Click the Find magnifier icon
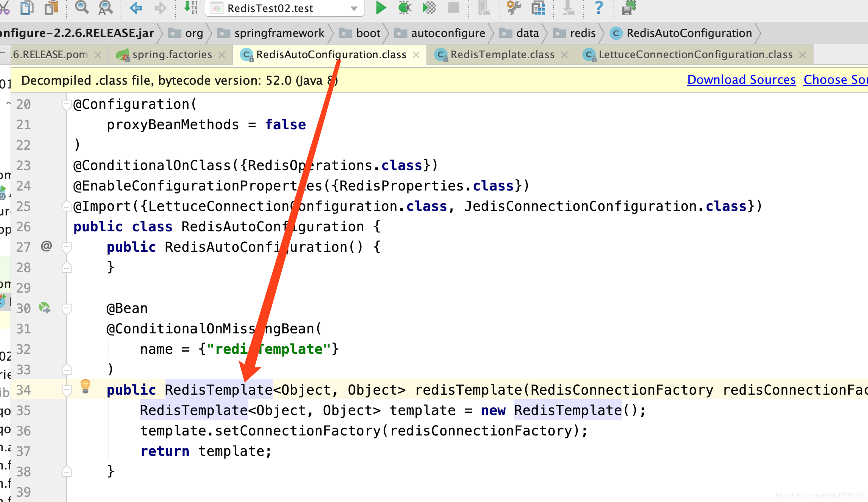868x502 pixels. click(x=81, y=8)
